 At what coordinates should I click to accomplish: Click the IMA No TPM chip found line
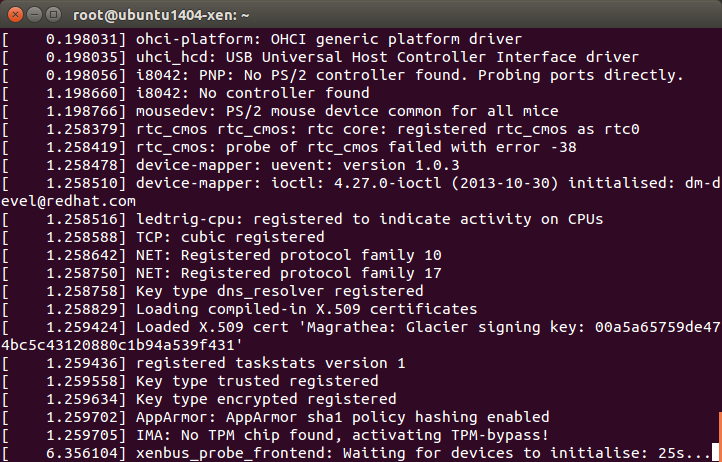(x=275, y=435)
